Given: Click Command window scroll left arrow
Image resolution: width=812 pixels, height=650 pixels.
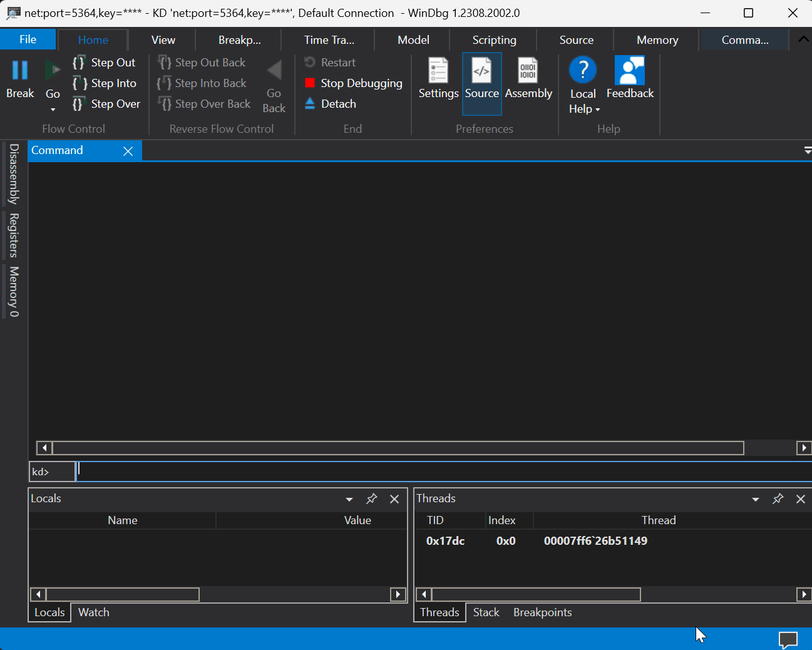Looking at the screenshot, I should (x=44, y=448).
